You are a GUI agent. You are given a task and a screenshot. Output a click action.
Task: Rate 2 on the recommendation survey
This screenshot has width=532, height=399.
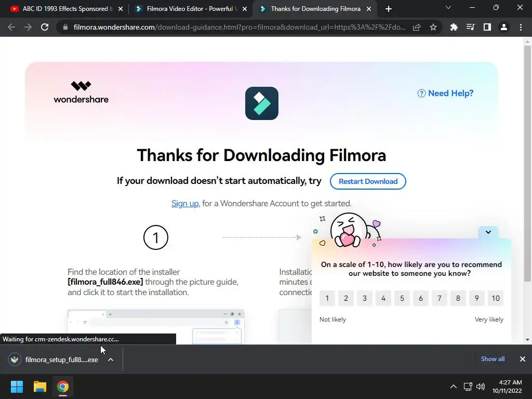tap(345, 298)
